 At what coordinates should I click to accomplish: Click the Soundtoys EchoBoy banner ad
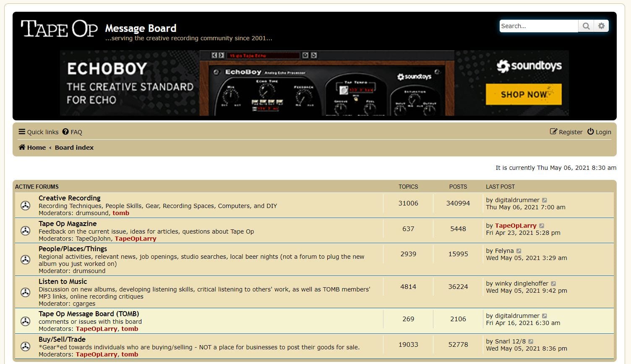(x=314, y=83)
